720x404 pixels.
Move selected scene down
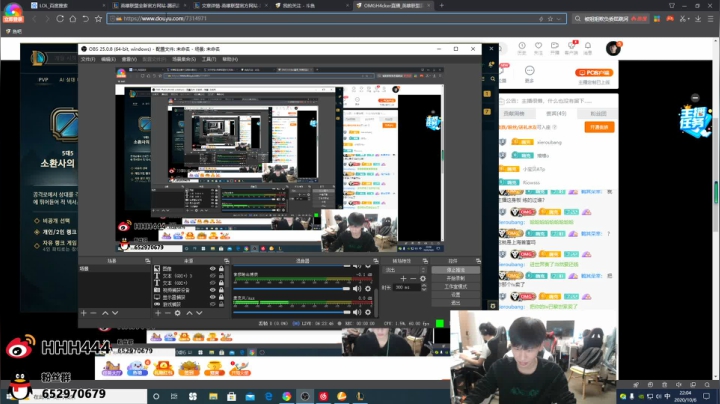pos(115,313)
